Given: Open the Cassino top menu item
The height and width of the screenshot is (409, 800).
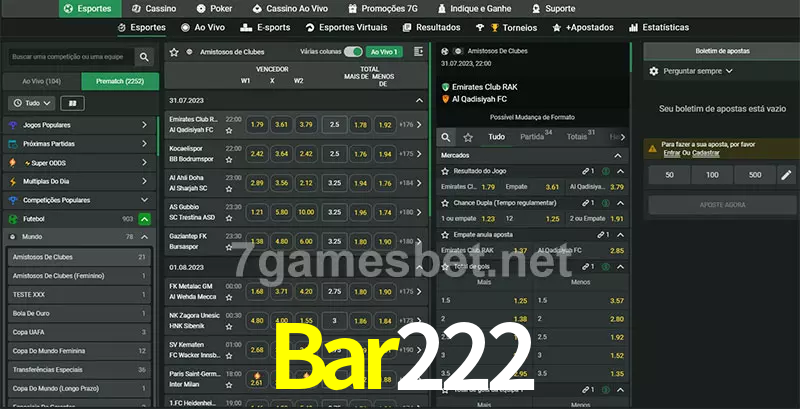Looking at the screenshot, I should (154, 8).
